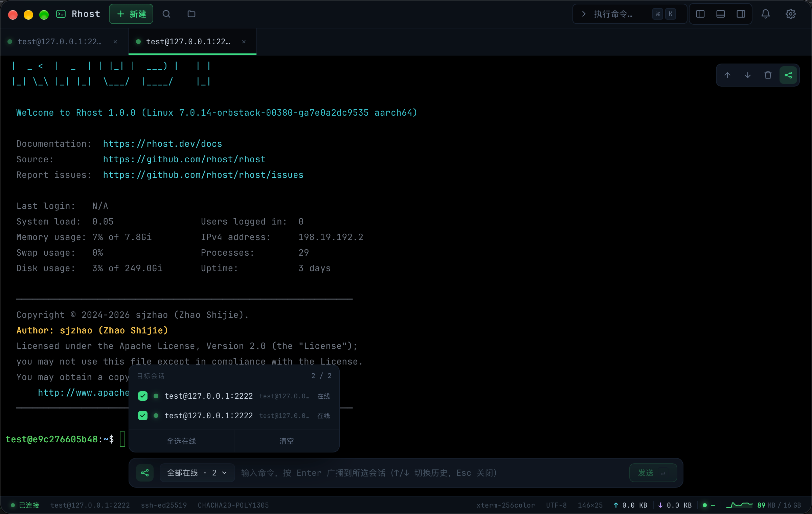This screenshot has height=514, width=812.
Task: Open the github.com/rhost/rhost/issues link
Action: [203, 175]
